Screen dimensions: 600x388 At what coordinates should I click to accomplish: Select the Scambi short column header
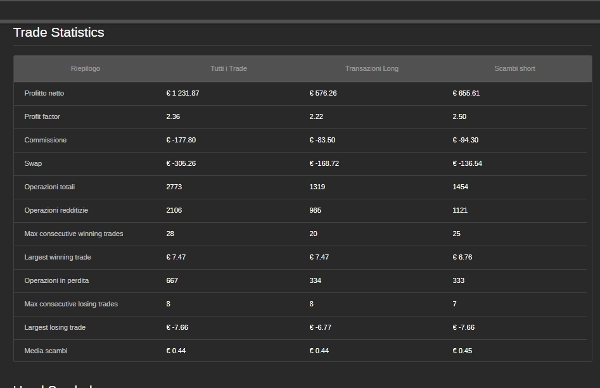(x=515, y=68)
